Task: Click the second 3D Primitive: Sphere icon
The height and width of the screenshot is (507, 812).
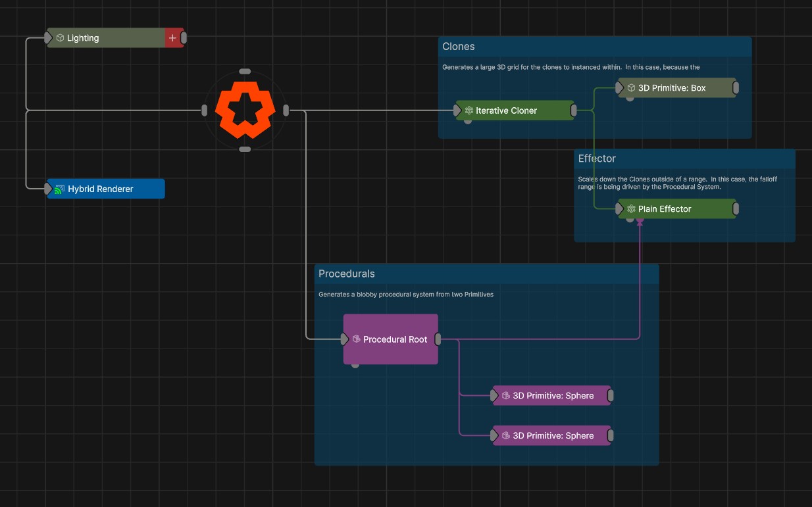Action: coord(505,436)
